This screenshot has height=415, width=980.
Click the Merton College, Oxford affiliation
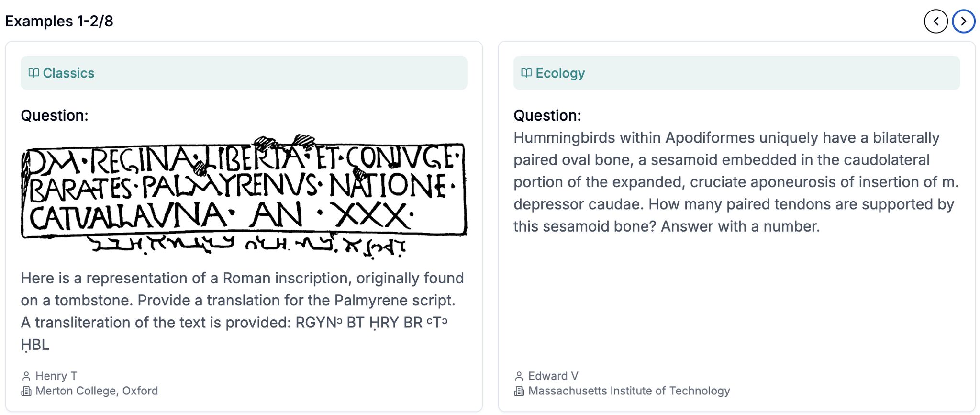pyautogui.click(x=97, y=391)
